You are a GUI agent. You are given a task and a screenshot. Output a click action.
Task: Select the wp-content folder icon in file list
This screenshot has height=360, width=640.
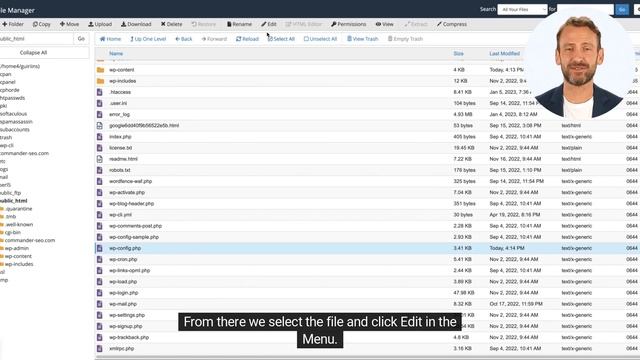(100, 70)
